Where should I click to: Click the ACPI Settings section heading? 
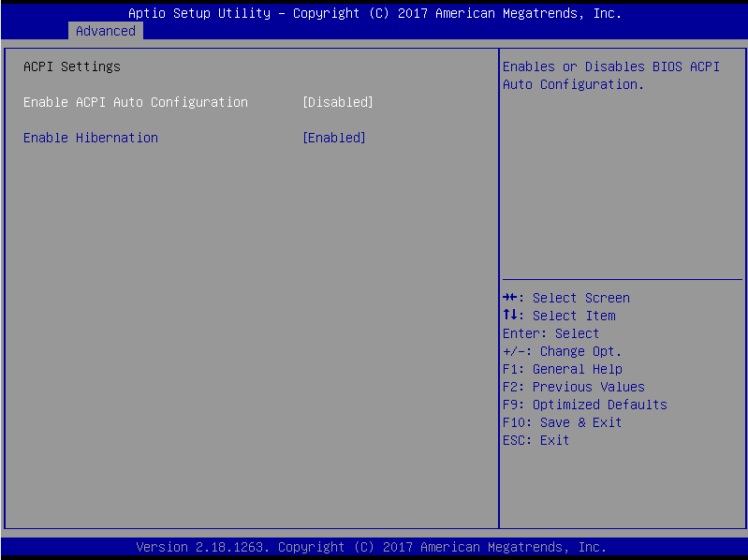(72, 66)
